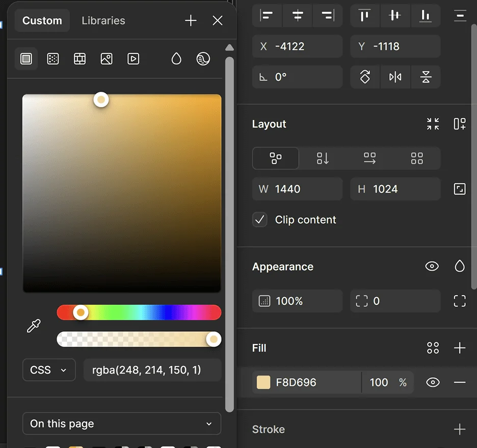Remove the fill with minus button

click(459, 382)
